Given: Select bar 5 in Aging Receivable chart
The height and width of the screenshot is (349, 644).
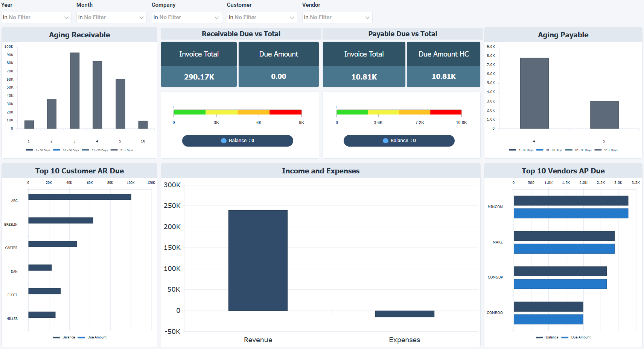Looking at the screenshot, I should pyautogui.click(x=120, y=104).
